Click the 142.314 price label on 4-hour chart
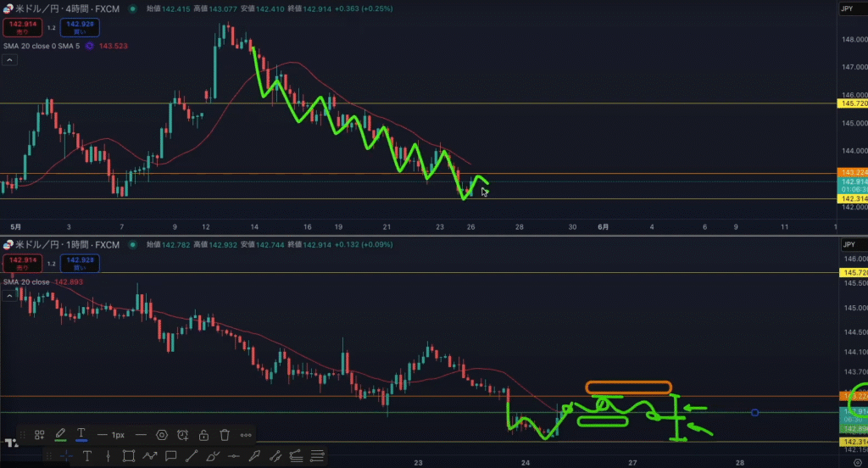This screenshot has height=468, width=868. 853,198
